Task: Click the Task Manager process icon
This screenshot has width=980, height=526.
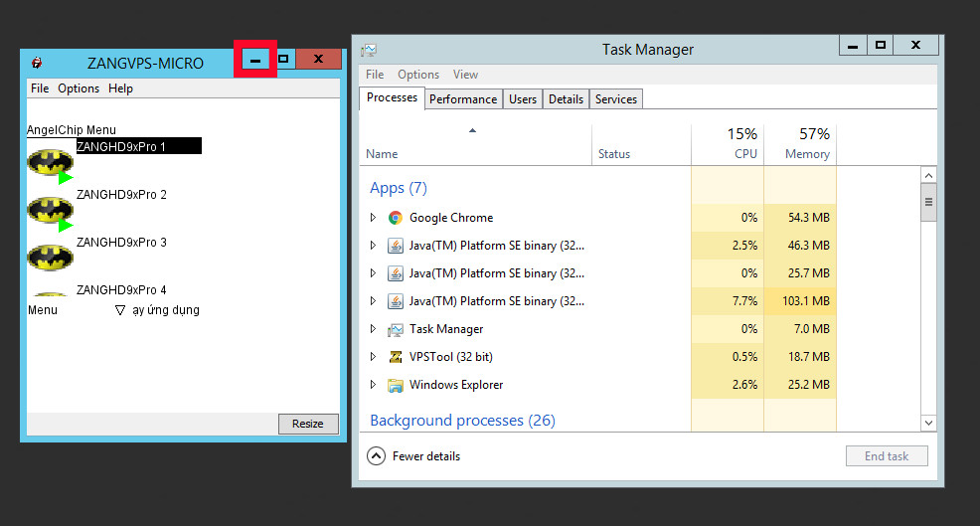Action: pos(395,329)
